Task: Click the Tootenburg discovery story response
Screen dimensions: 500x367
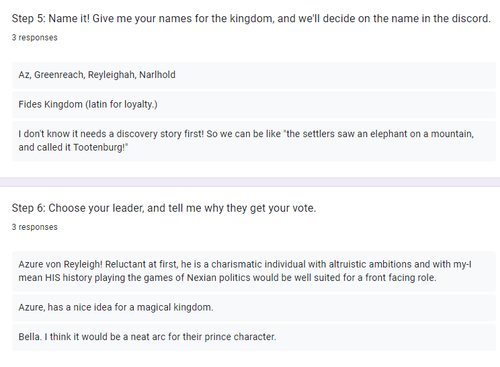Action: (x=254, y=141)
